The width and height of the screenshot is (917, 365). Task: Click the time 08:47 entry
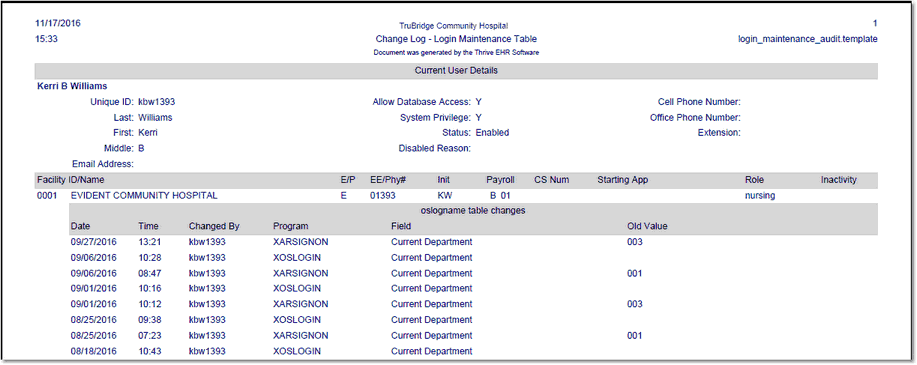149,273
